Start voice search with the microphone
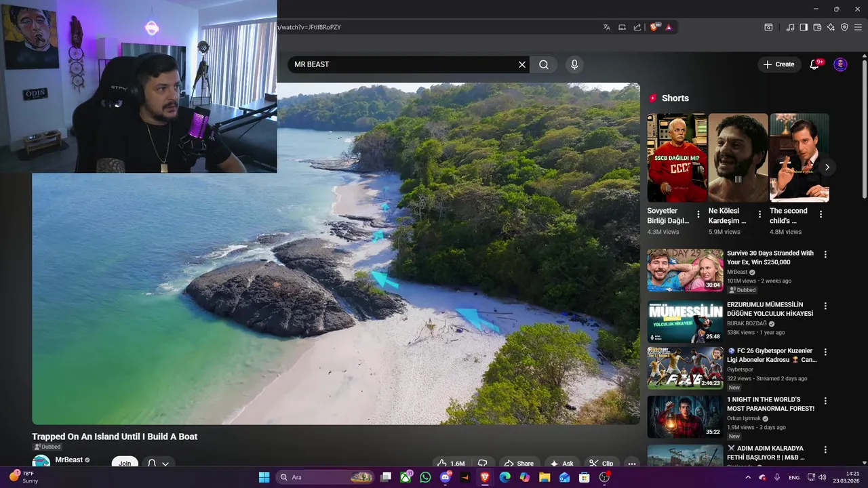Screen dimensions: 868x488 [574, 64]
